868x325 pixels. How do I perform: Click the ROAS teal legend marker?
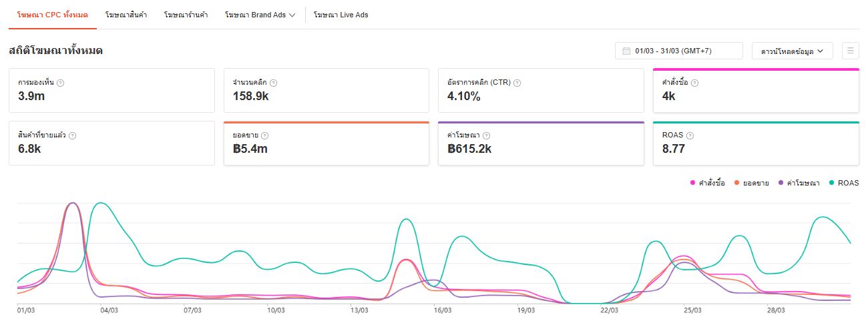832,183
